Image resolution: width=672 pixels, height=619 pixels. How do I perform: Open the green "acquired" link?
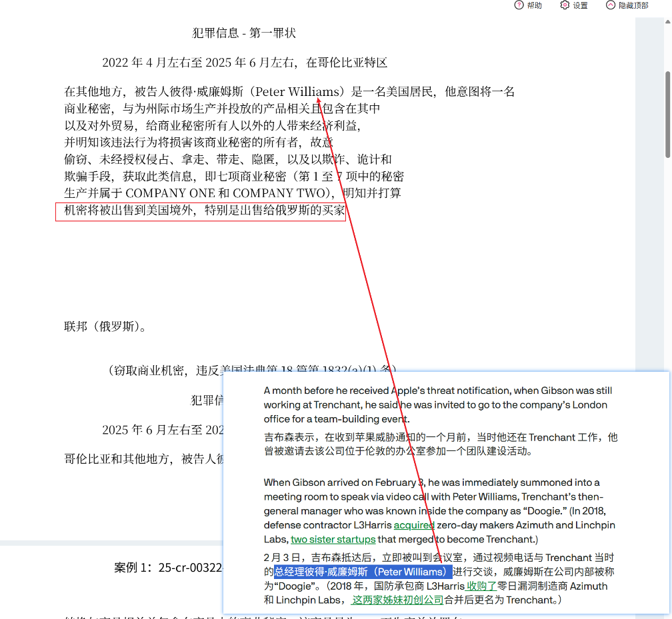coord(414,526)
